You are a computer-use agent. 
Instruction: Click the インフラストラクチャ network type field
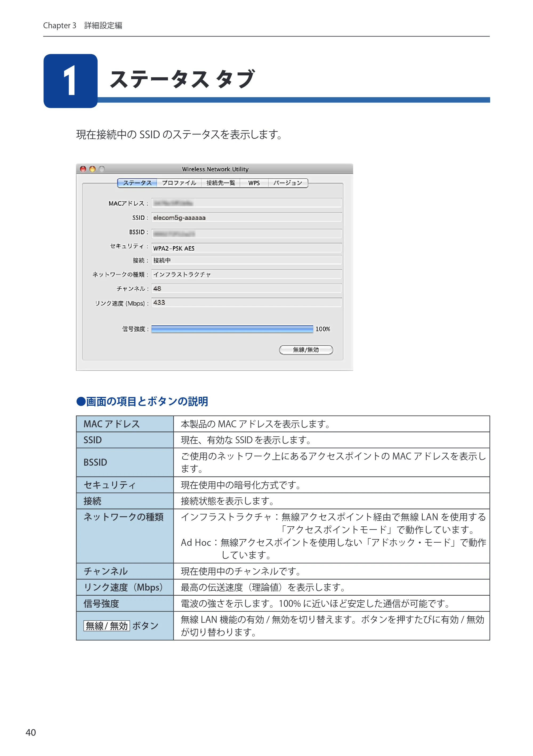pyautogui.click(x=247, y=274)
